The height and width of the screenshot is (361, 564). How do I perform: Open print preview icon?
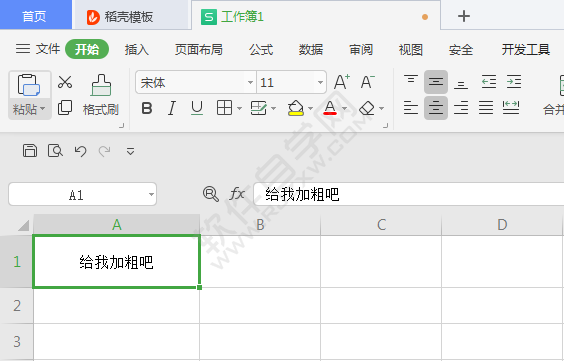(x=55, y=151)
